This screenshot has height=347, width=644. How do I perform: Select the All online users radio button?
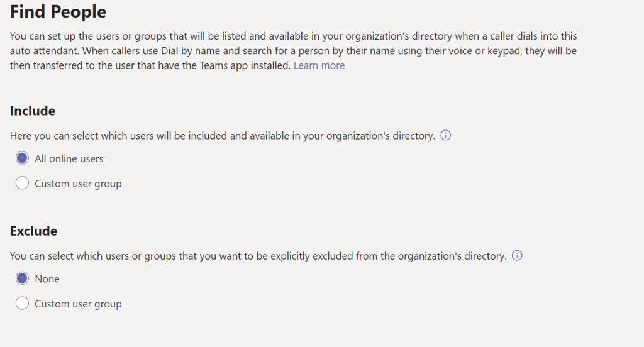pos(22,158)
